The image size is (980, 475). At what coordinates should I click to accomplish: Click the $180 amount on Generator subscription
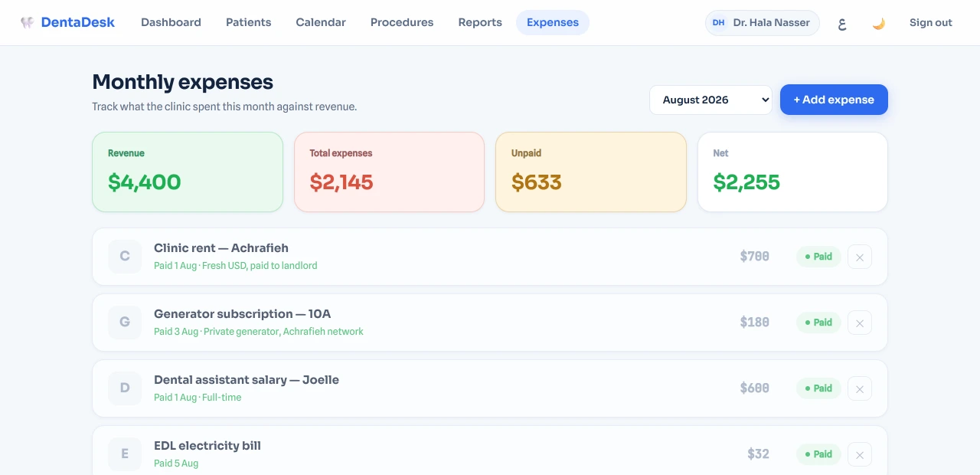click(x=755, y=323)
